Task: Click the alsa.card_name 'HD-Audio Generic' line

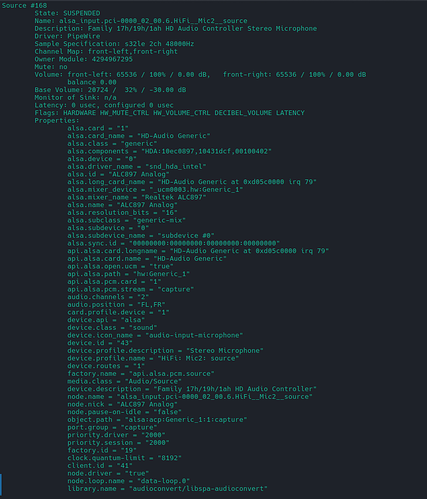Action: 139,136
